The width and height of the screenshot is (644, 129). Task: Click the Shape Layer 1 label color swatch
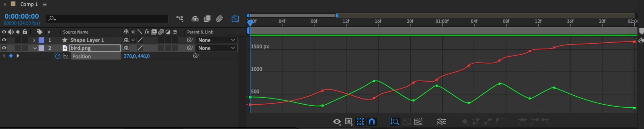point(41,40)
